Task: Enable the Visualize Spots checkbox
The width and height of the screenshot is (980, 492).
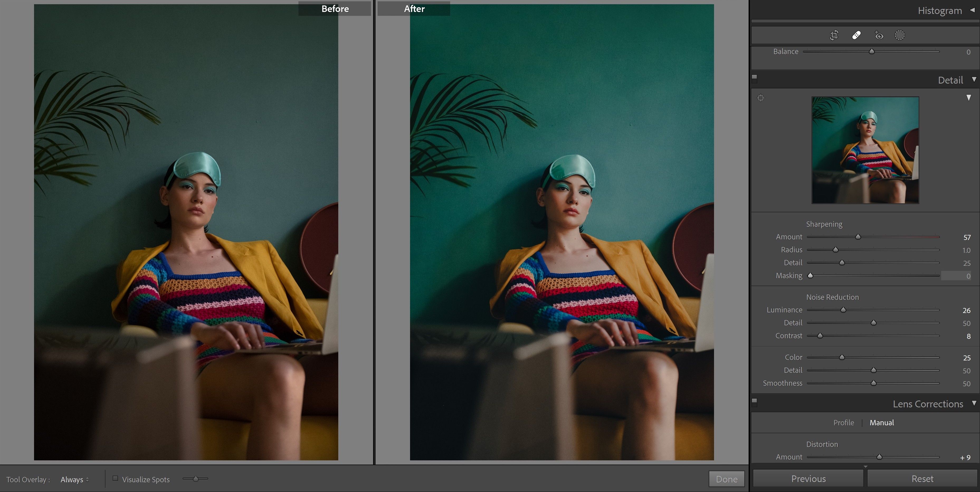Action: pos(115,479)
